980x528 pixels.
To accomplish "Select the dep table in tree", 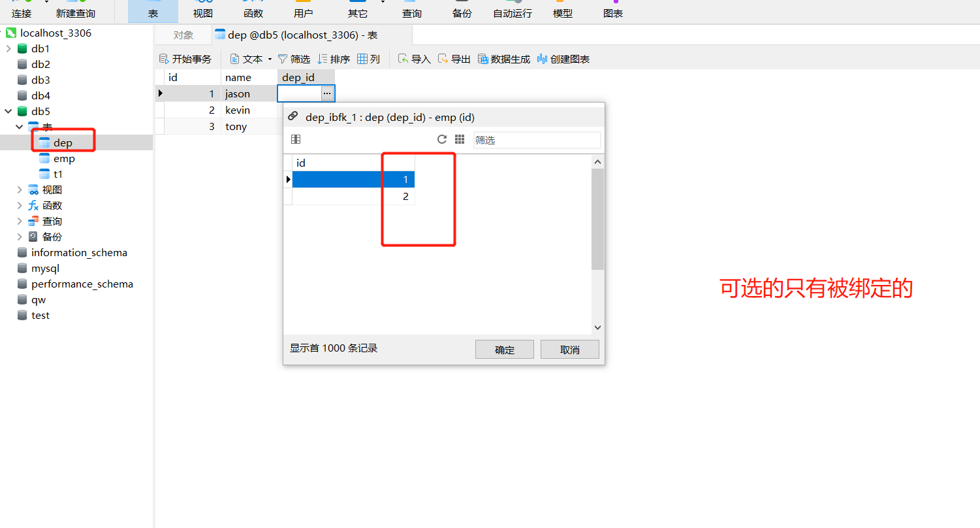I will point(63,142).
